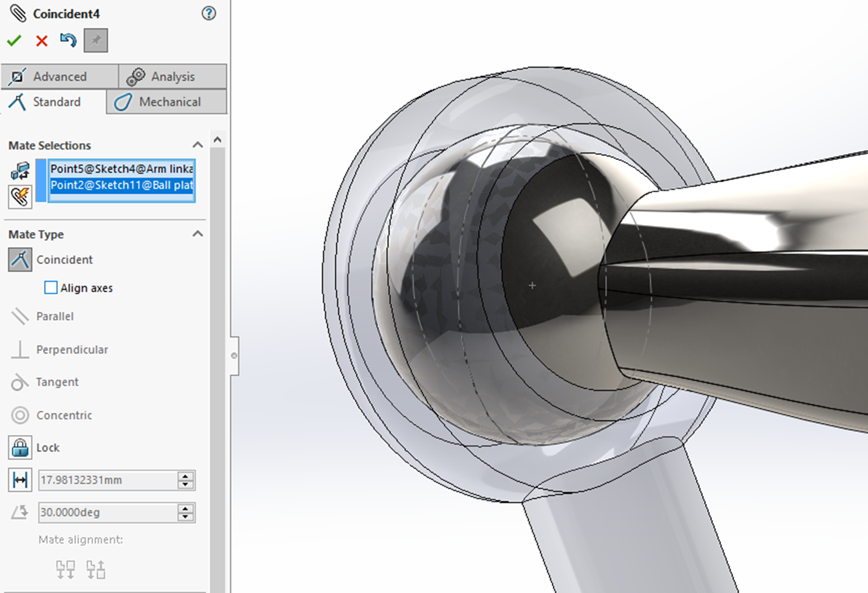Select the Lock mate type
This screenshot has width=868, height=593.
[20, 448]
